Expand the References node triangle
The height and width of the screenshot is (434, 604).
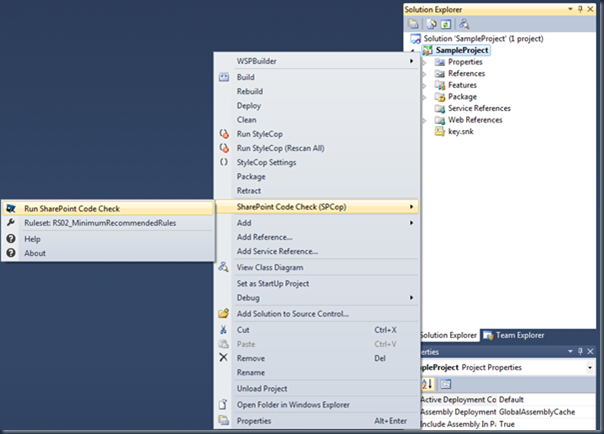point(424,74)
